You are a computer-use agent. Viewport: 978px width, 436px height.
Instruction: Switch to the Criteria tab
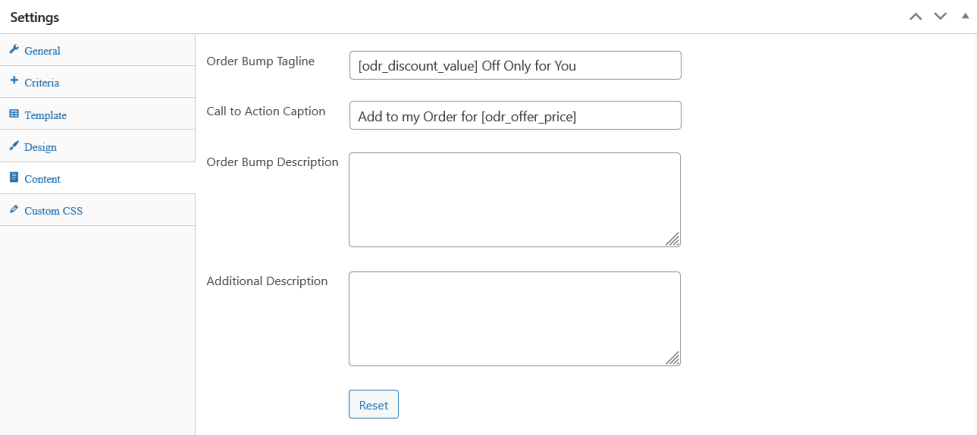(42, 83)
